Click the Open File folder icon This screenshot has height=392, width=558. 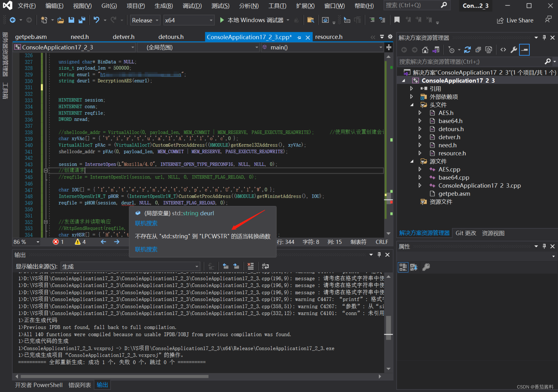pyautogui.click(x=61, y=20)
